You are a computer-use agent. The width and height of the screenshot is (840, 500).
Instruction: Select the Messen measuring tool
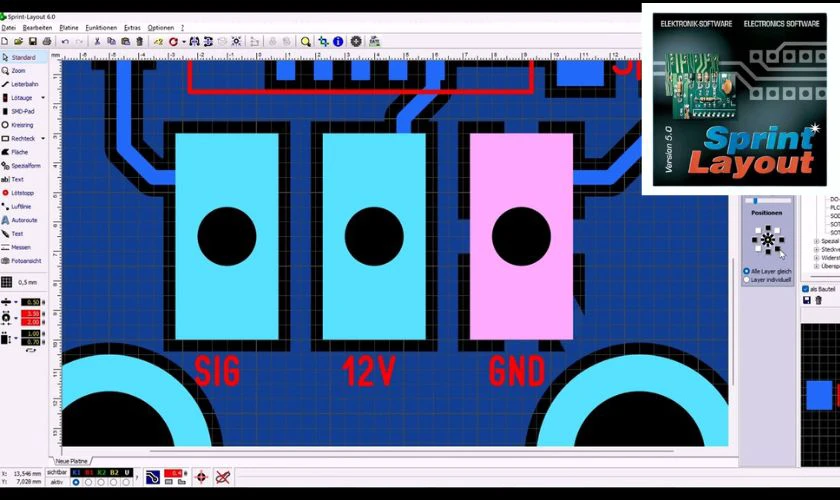(x=24, y=246)
